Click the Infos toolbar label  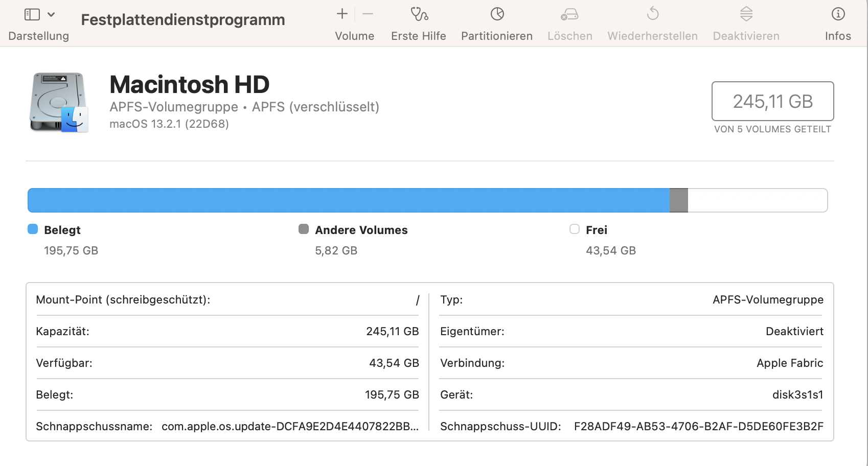click(838, 36)
